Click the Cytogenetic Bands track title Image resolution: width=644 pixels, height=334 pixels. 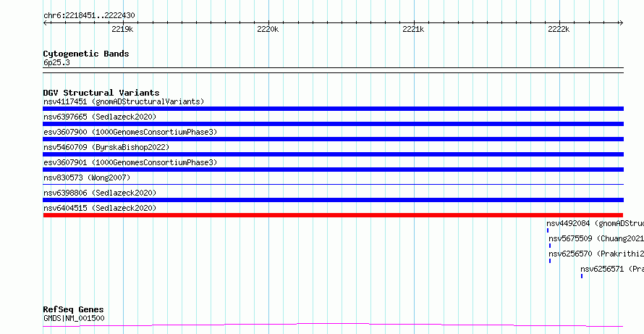click(86, 54)
